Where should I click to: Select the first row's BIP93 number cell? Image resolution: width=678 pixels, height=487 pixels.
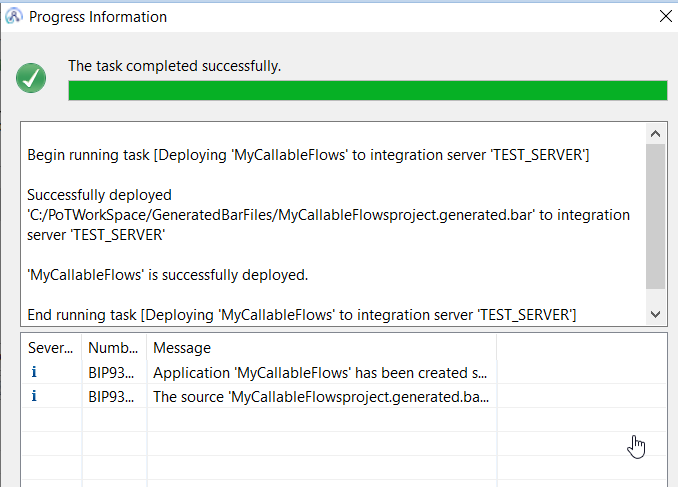coord(113,372)
